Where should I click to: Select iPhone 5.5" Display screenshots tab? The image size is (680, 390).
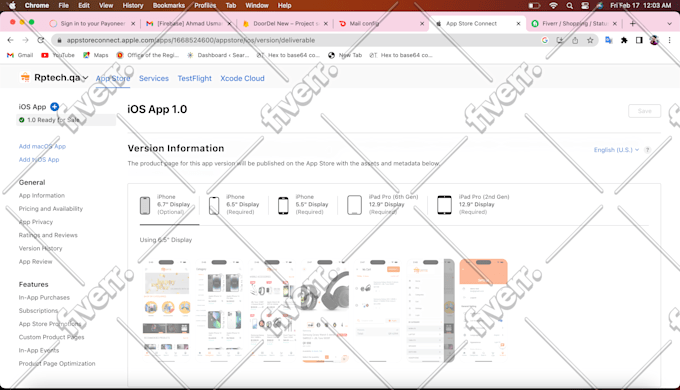303,204
